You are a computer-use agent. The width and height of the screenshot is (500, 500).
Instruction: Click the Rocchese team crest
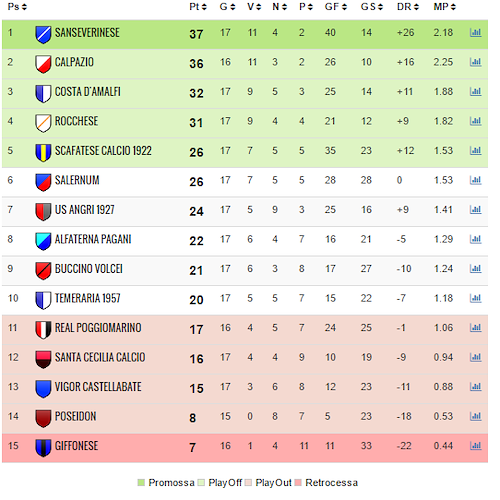point(43,123)
